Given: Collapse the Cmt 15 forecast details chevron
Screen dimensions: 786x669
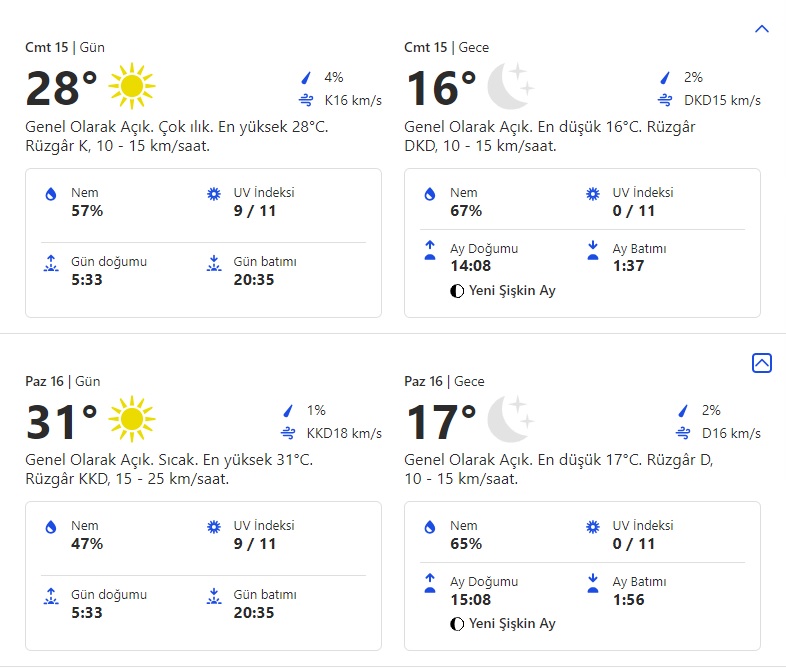Looking at the screenshot, I should (761, 29).
